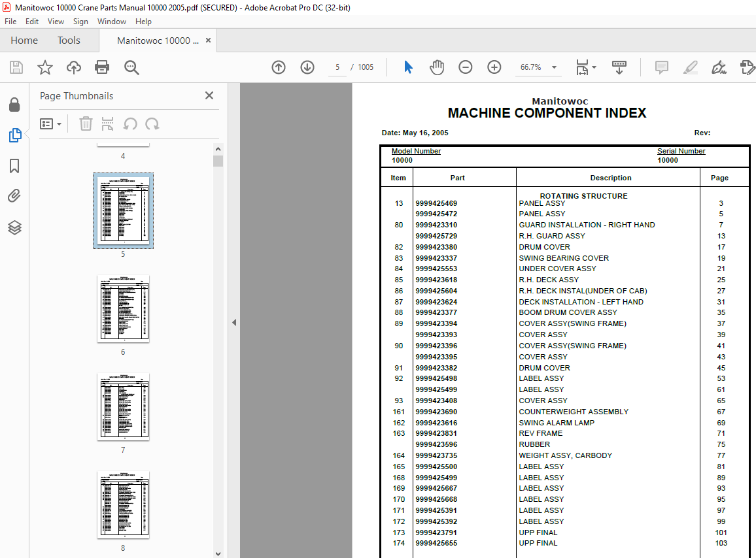Open the Help menu
756x558 pixels.
[143, 21]
